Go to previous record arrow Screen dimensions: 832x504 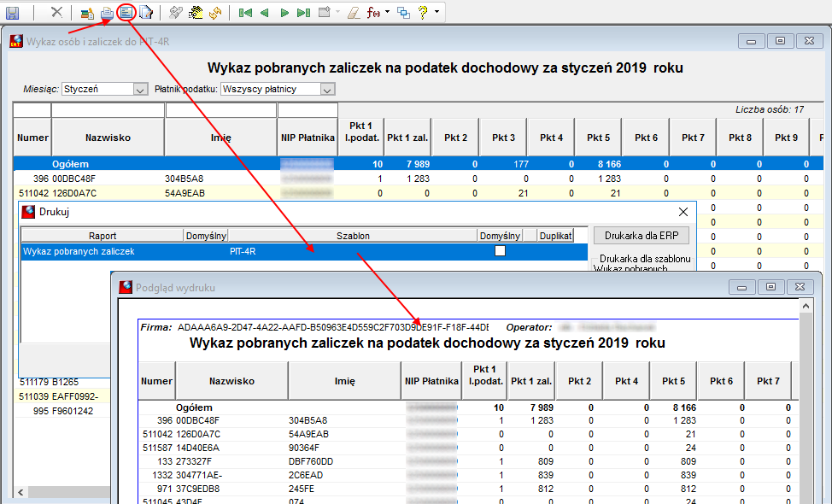pyautogui.click(x=264, y=13)
